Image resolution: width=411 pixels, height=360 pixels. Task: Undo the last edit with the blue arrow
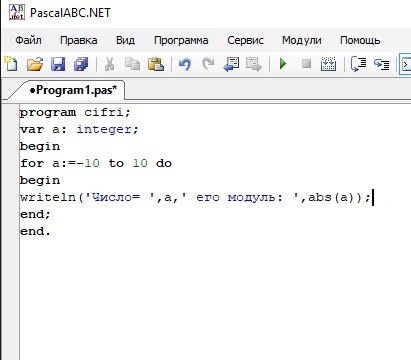(184, 63)
